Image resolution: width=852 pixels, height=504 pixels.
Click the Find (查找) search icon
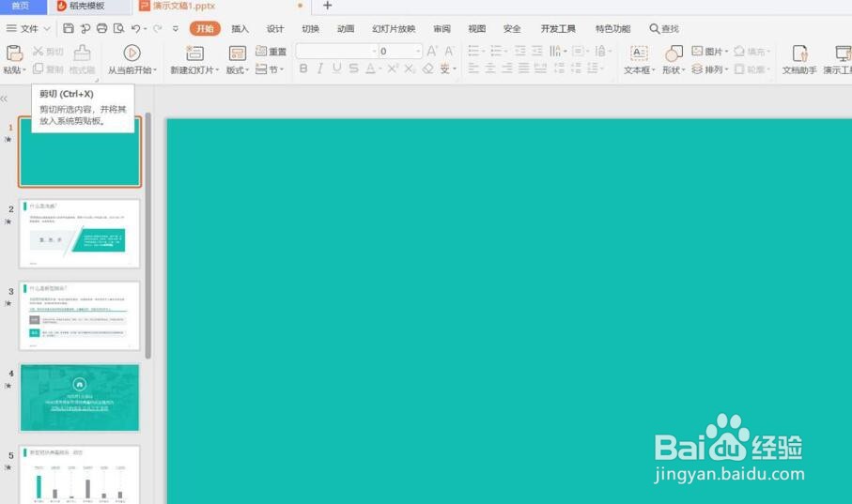point(664,28)
